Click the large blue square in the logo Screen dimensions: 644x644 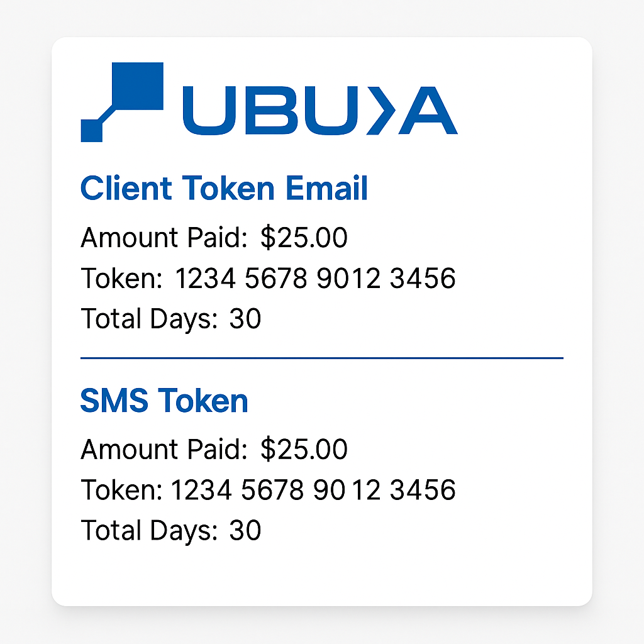(137, 86)
